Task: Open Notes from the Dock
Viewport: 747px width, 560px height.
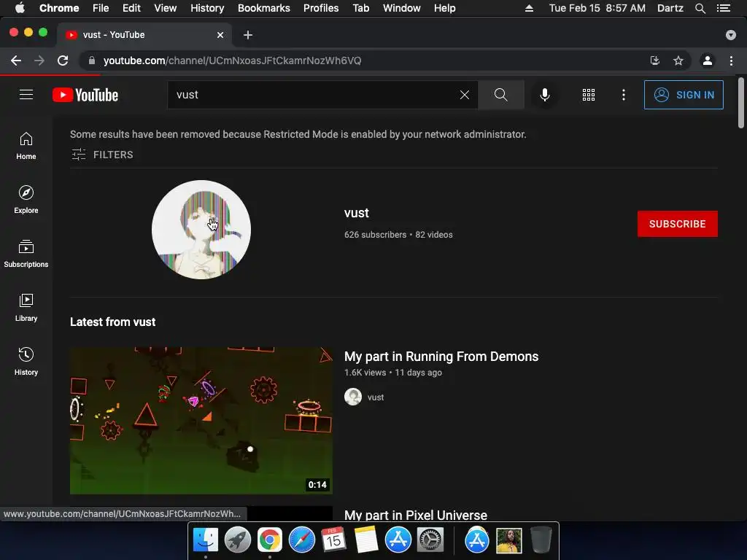Action: tap(366, 540)
